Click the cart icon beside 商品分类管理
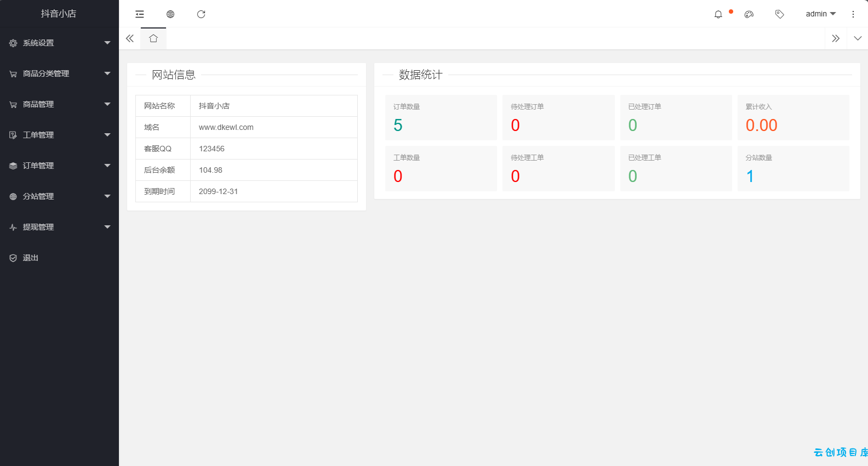This screenshot has width=868, height=466. click(x=13, y=74)
